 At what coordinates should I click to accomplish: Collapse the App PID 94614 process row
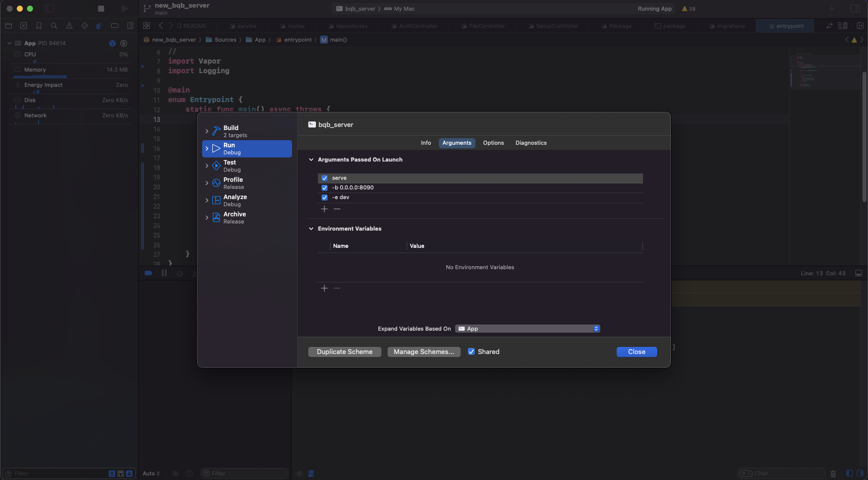(x=9, y=43)
